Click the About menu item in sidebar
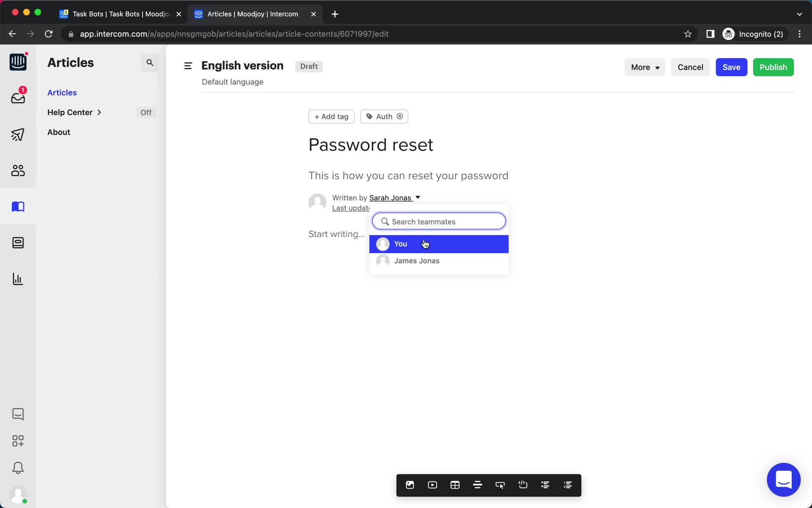Viewport: 812px width, 508px height. coord(58,132)
